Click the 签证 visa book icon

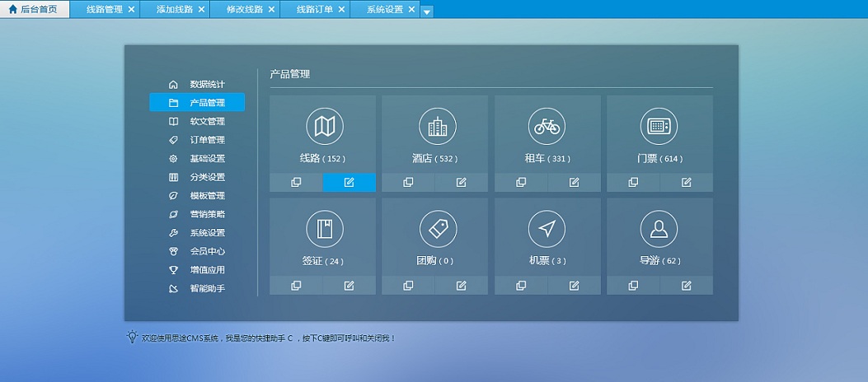[325, 229]
